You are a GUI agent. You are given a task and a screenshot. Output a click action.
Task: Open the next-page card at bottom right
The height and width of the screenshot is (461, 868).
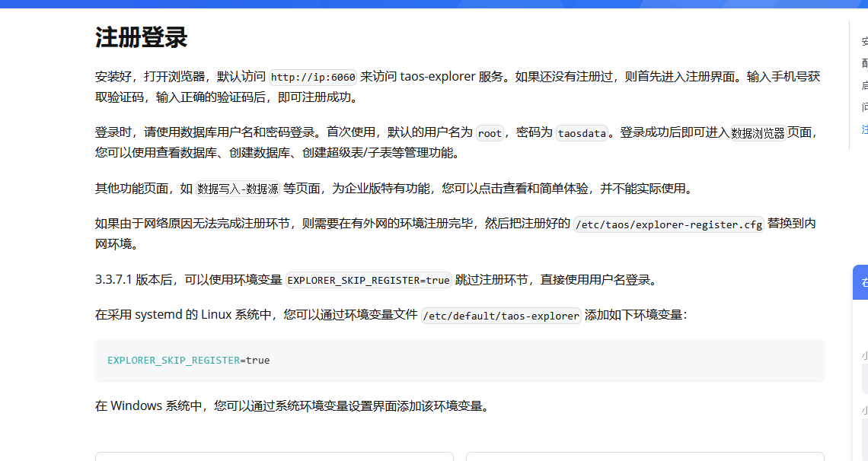pyautogui.click(x=644, y=456)
